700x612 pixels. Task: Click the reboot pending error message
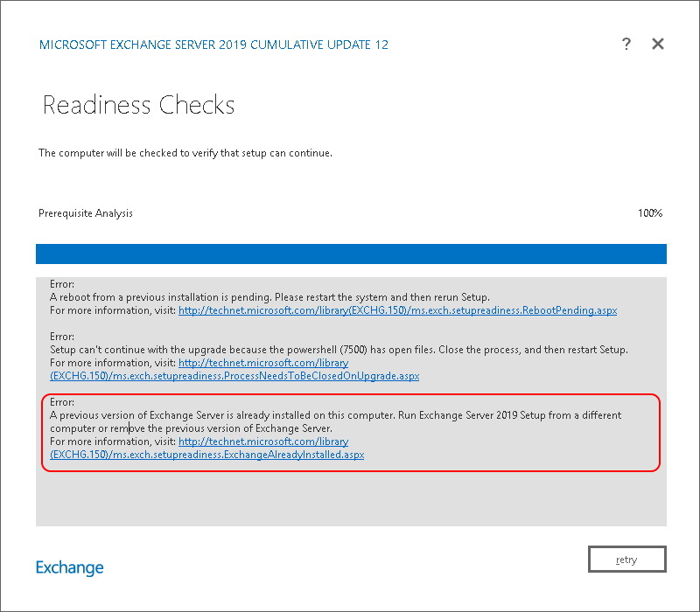[x=269, y=297]
